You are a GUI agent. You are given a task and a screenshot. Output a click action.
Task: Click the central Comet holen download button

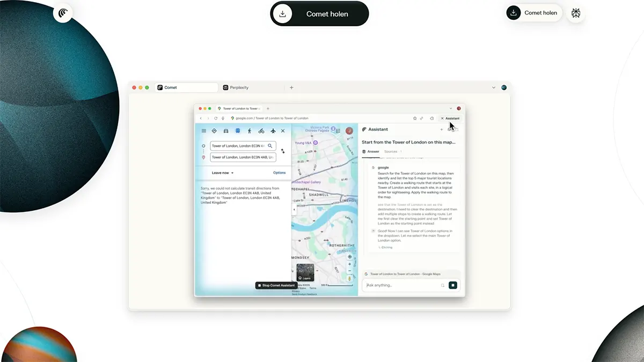[x=319, y=14]
